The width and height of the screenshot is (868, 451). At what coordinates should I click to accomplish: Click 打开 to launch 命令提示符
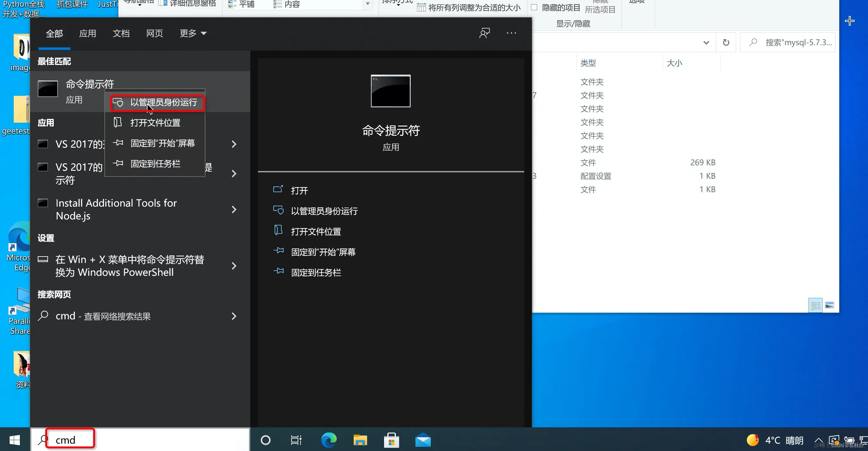[x=299, y=190]
